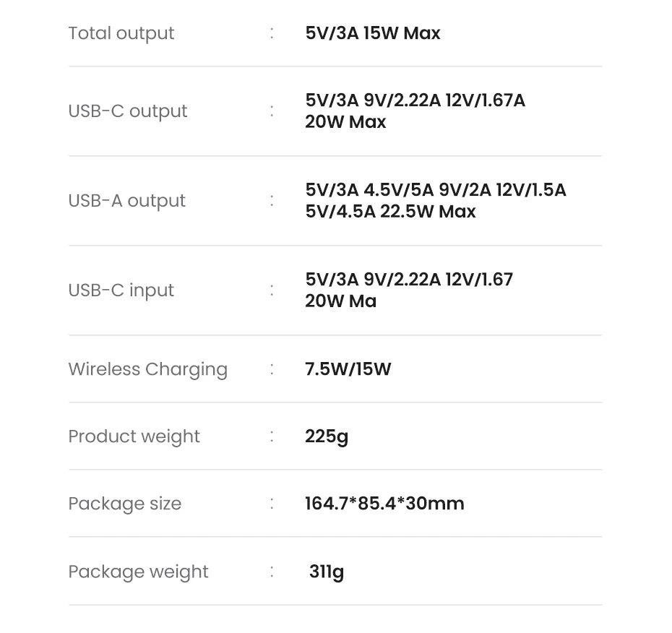Click the "5V/3A 9V/2.22A 12V/1.67" USB-C input line
The width and height of the screenshot is (672, 633).
tap(408, 280)
